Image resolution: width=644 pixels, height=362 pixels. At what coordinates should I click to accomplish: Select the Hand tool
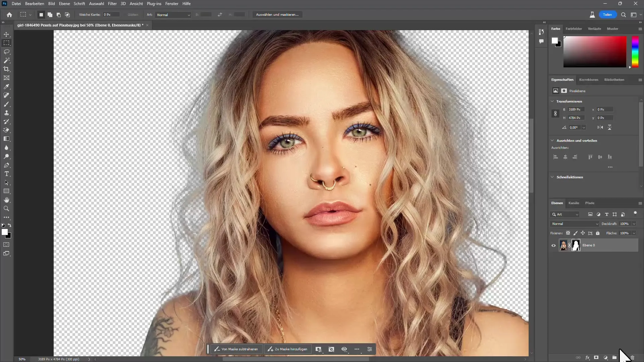coord(7,200)
